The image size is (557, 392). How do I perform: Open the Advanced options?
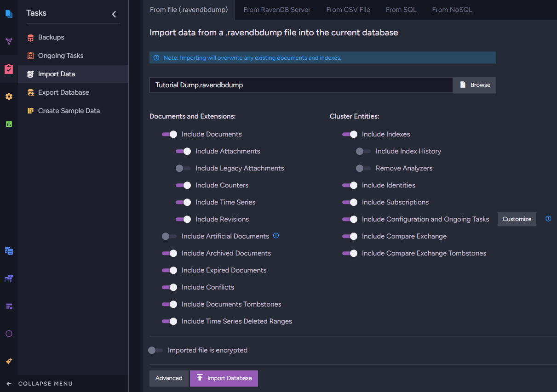(x=169, y=378)
